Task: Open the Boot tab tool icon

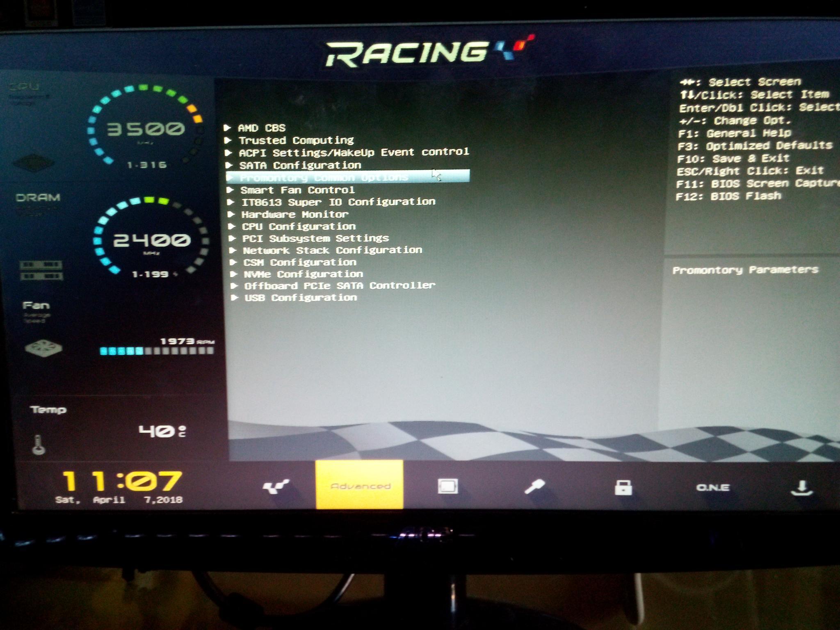Action: click(535, 487)
